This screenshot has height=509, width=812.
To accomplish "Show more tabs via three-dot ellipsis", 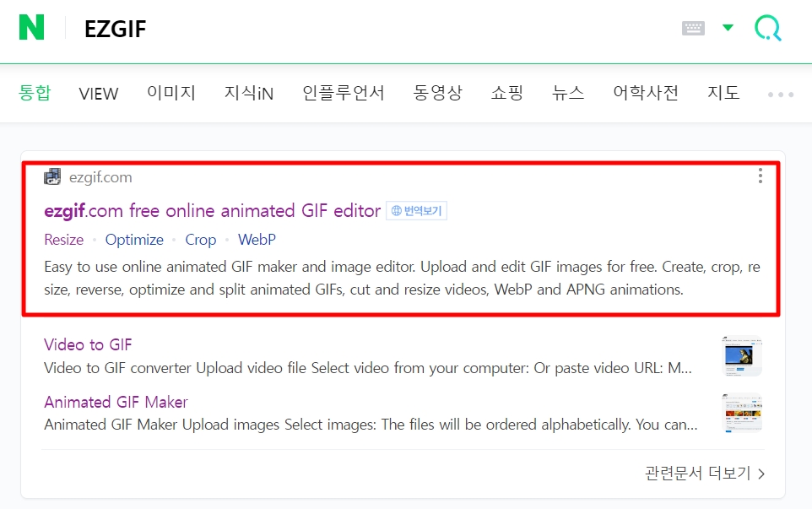I will click(781, 95).
